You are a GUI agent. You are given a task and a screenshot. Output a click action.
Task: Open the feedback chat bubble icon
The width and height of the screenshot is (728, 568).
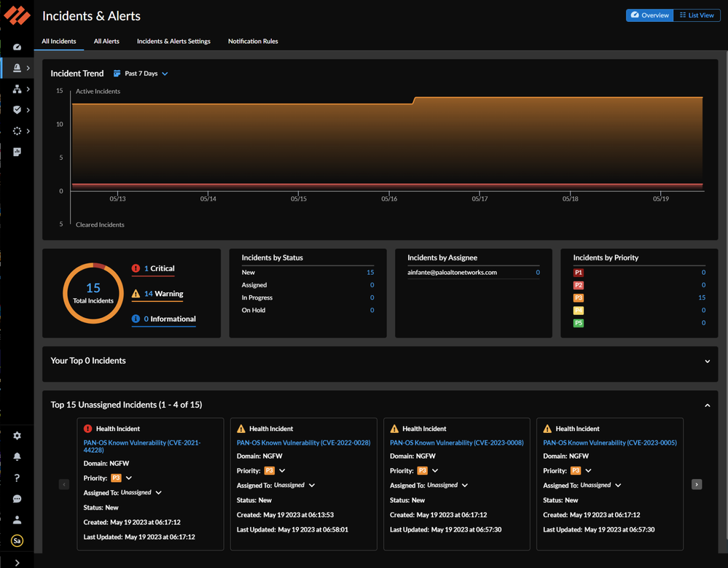[x=17, y=499]
